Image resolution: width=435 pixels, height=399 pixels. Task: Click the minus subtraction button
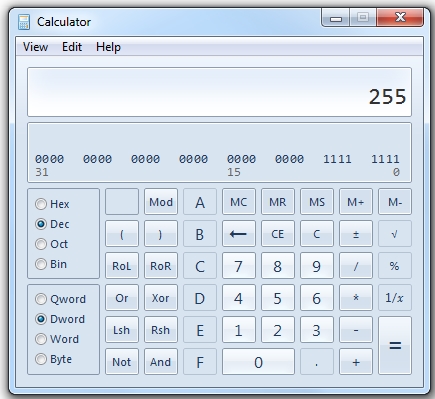pyautogui.click(x=356, y=330)
